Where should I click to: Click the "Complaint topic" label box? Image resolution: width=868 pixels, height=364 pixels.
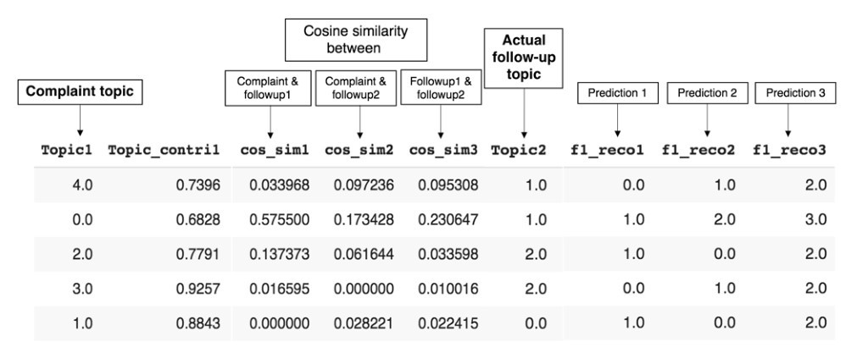point(79,92)
